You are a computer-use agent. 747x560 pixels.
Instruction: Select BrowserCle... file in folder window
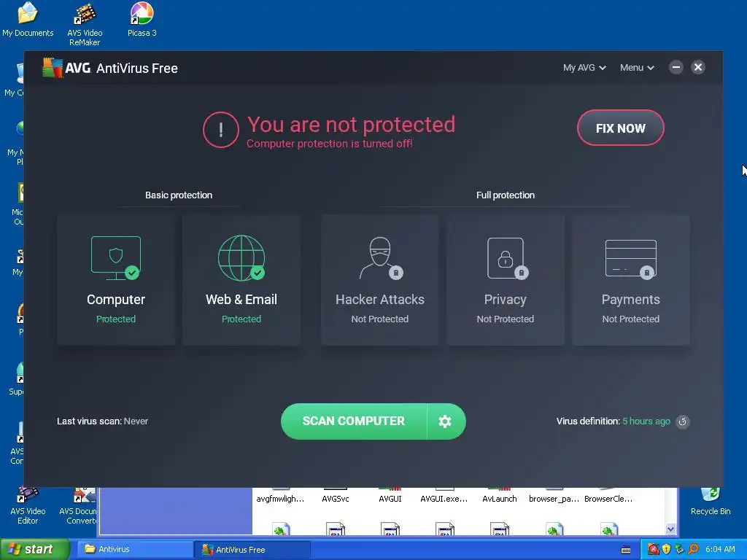pyautogui.click(x=608, y=496)
